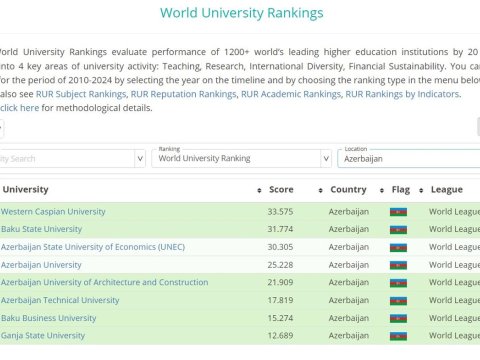Select the score value 21.909
Screen dimensions: 480x360
click(280, 282)
